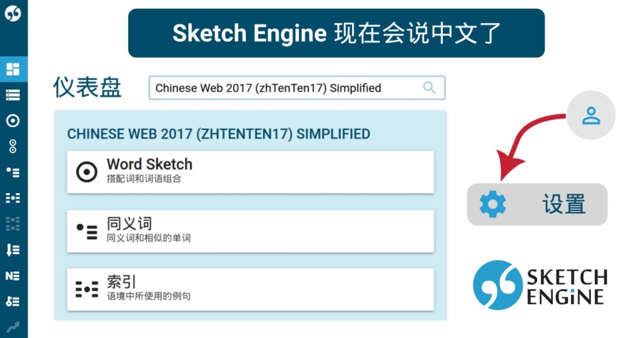Click the magnifier icon in the corpus search box
Image resolution: width=644 pixels, height=338 pixels.
tap(429, 88)
